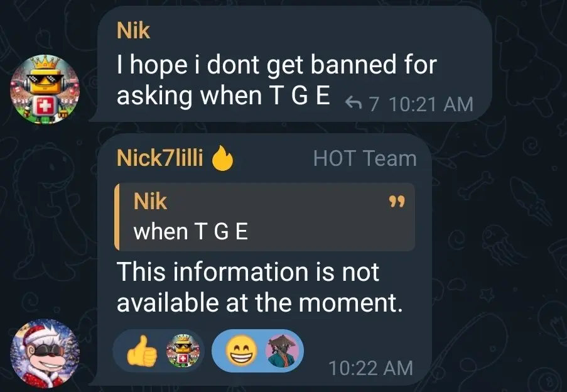Click the thumbs up emoji icon
Viewport: 567px width, 392px height.
(x=142, y=351)
